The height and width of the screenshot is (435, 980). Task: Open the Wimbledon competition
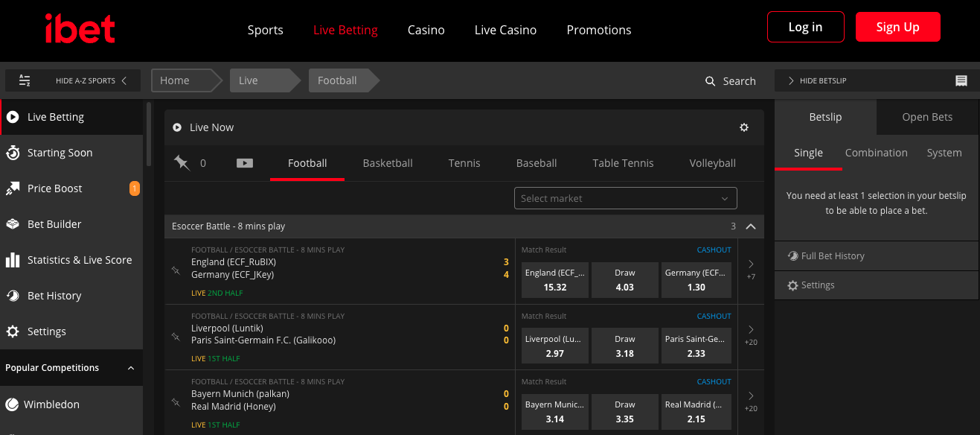(71, 404)
